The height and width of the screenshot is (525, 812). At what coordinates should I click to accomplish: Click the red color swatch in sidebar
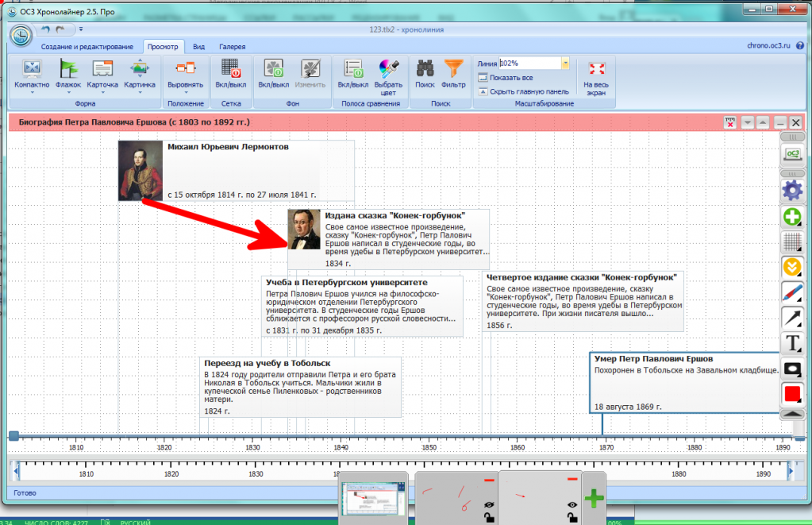792,393
